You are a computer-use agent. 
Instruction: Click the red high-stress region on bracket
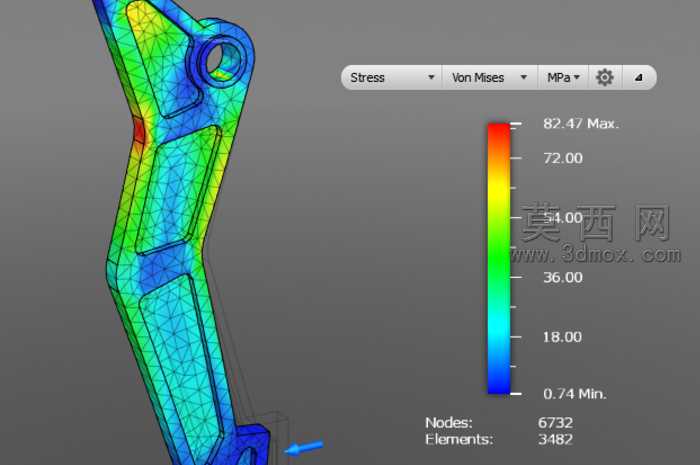(x=139, y=130)
